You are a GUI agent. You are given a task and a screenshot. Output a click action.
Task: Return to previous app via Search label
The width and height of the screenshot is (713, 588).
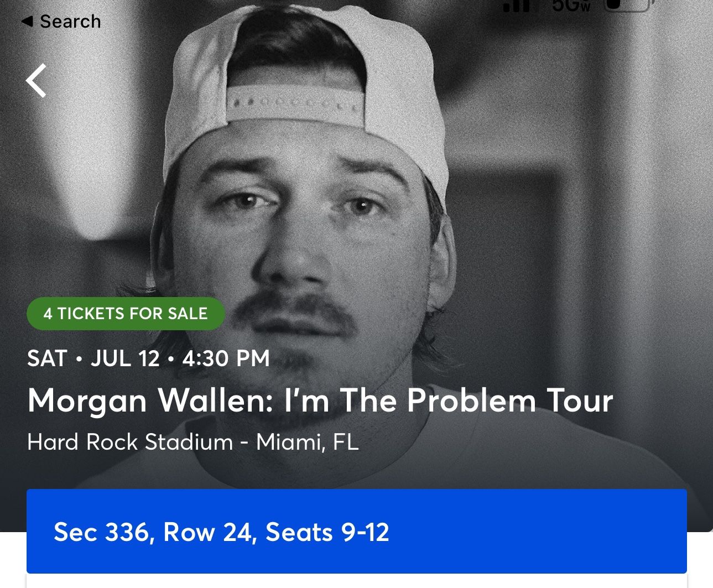pyautogui.click(x=70, y=22)
